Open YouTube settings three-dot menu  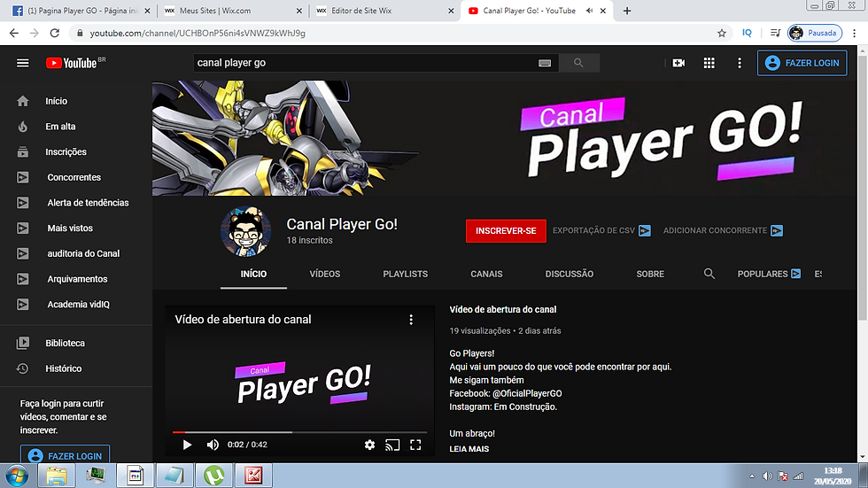(x=740, y=63)
